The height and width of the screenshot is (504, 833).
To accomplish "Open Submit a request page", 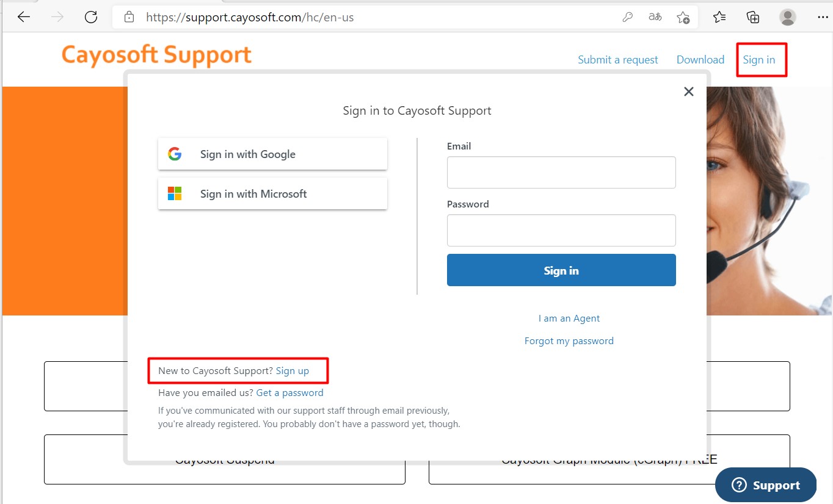I will (x=618, y=59).
